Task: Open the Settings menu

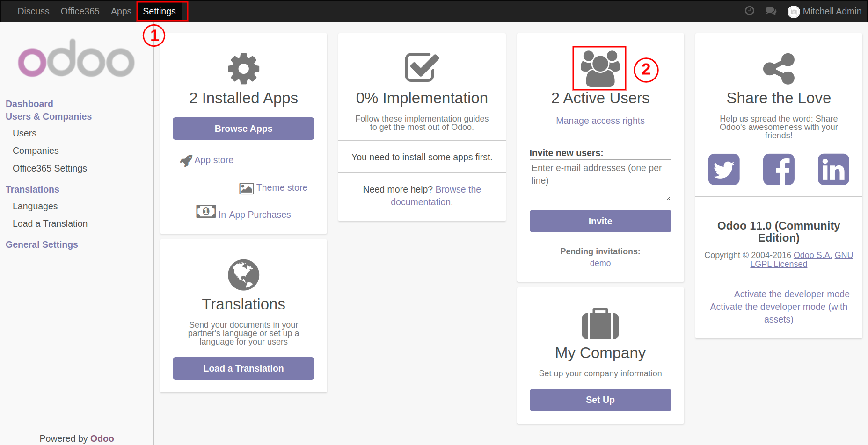Action: [159, 11]
